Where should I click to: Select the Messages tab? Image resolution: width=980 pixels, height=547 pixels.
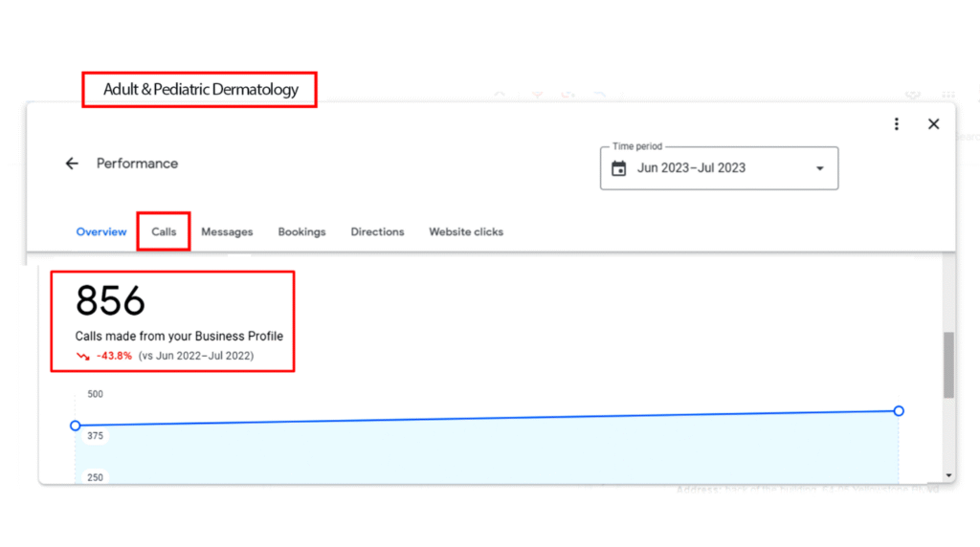tap(227, 231)
